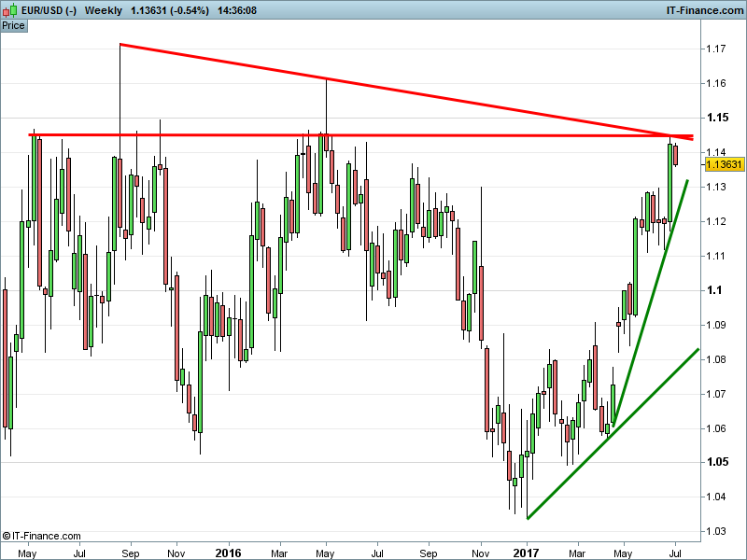Select the horizontal red resistance line
747x560 pixels.
pyautogui.click(x=360, y=135)
